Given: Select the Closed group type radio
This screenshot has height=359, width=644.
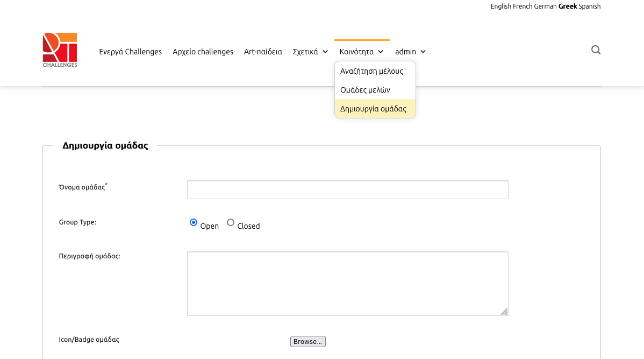Looking at the screenshot, I should pos(231,222).
